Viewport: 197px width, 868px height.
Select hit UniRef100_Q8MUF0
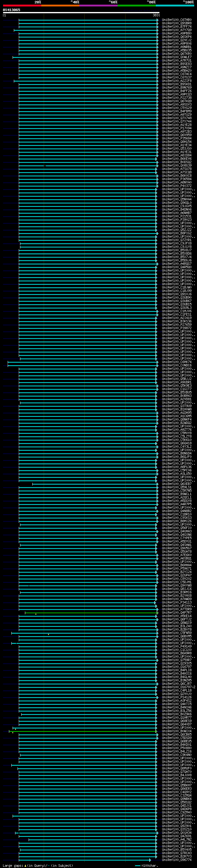coord(177,768)
